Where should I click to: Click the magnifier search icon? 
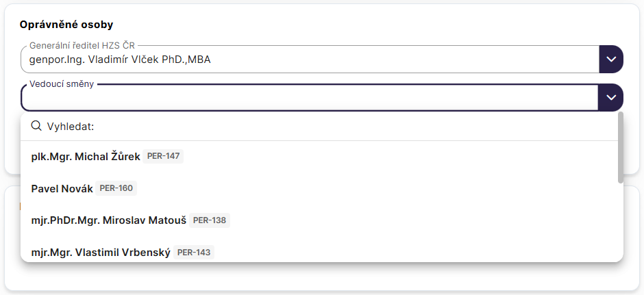tap(37, 127)
